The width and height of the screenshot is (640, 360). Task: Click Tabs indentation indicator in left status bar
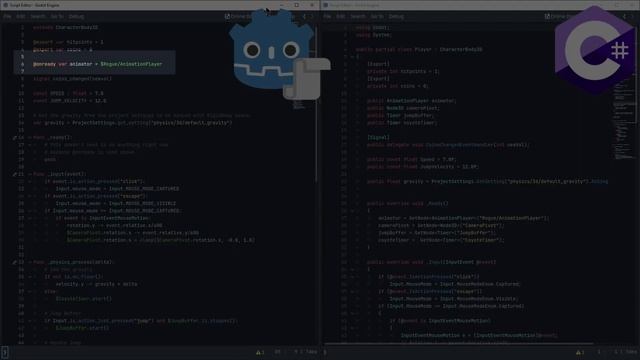click(x=311, y=352)
